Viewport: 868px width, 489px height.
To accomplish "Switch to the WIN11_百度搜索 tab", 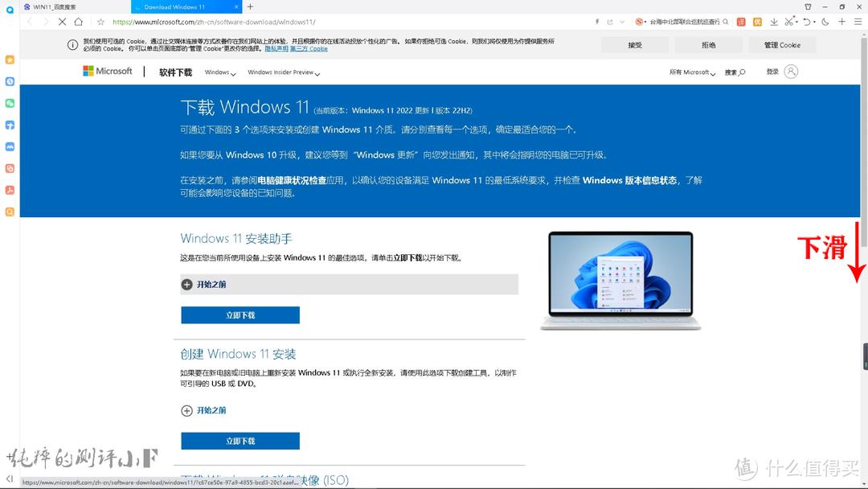I will [52, 6].
